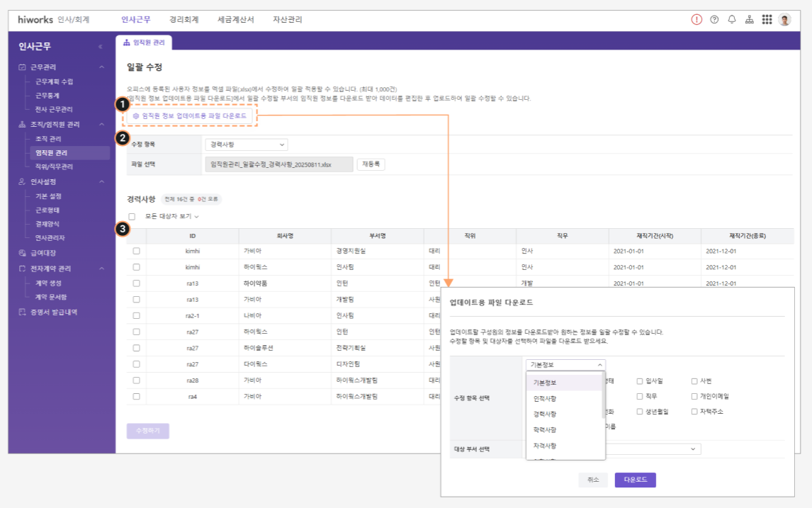812x508 pixels.
Task: Choose 기본정보 in the dropdown list
Action: click(x=565, y=383)
